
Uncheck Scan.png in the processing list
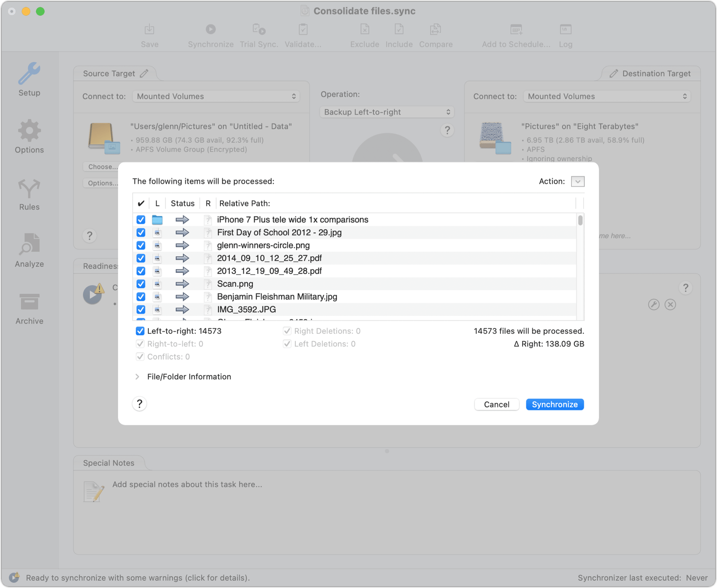[x=141, y=284]
